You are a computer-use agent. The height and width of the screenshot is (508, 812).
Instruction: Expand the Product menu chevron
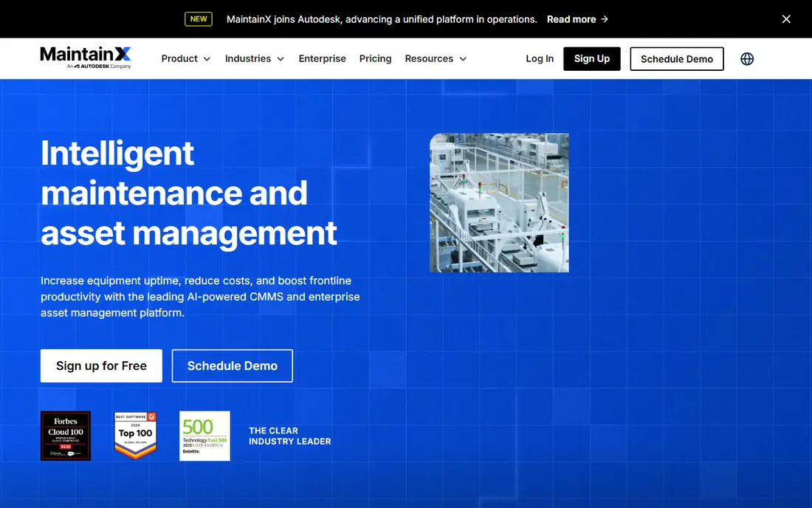(x=207, y=59)
